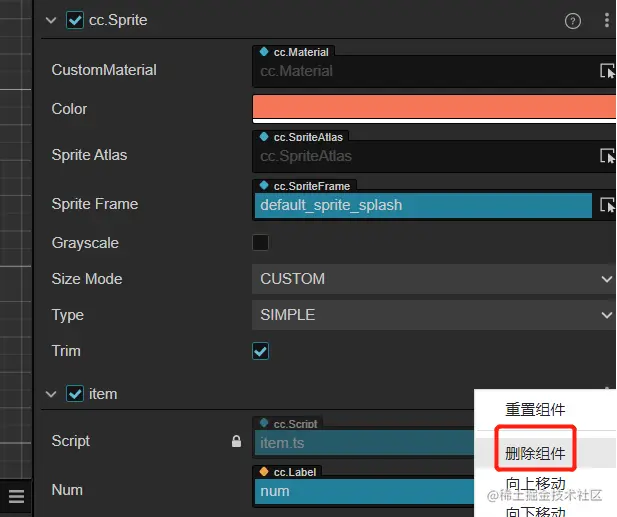Click the lock icon beside Script
This screenshot has width=617, height=517.
coord(236,441)
